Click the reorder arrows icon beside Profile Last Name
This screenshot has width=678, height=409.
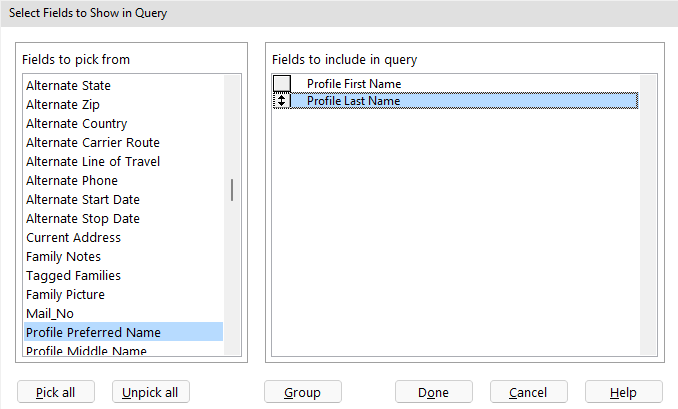point(282,101)
